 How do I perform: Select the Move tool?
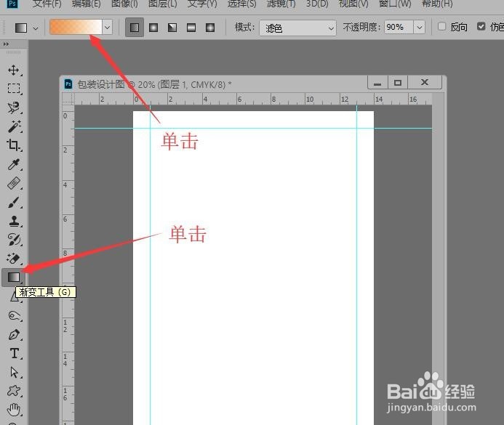click(x=14, y=70)
